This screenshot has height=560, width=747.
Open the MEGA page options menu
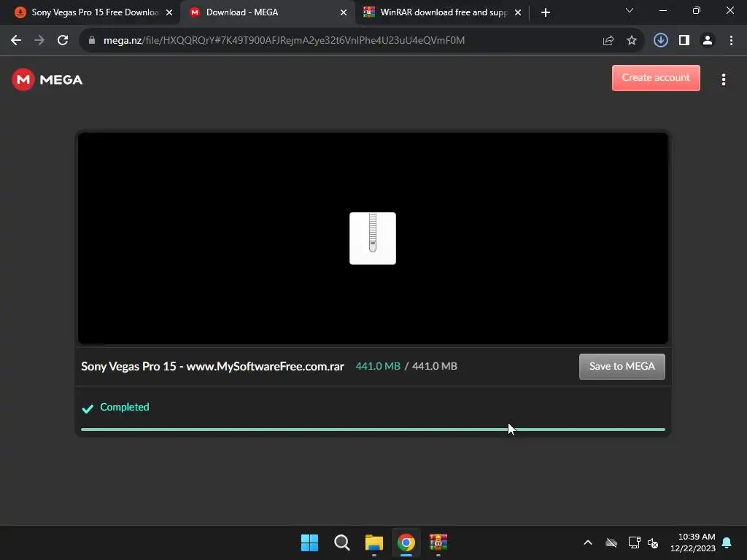pyautogui.click(x=723, y=79)
